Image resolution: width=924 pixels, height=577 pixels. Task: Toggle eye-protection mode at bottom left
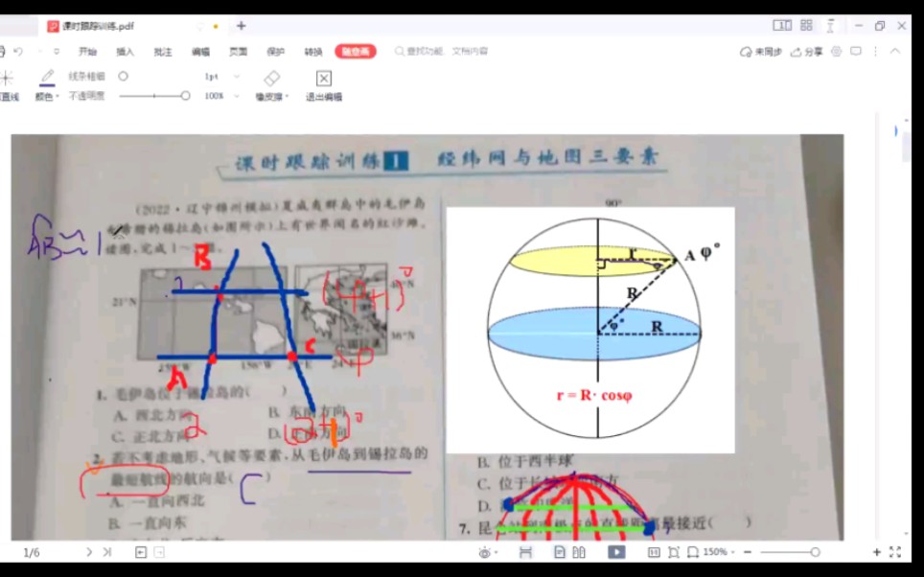click(x=484, y=552)
